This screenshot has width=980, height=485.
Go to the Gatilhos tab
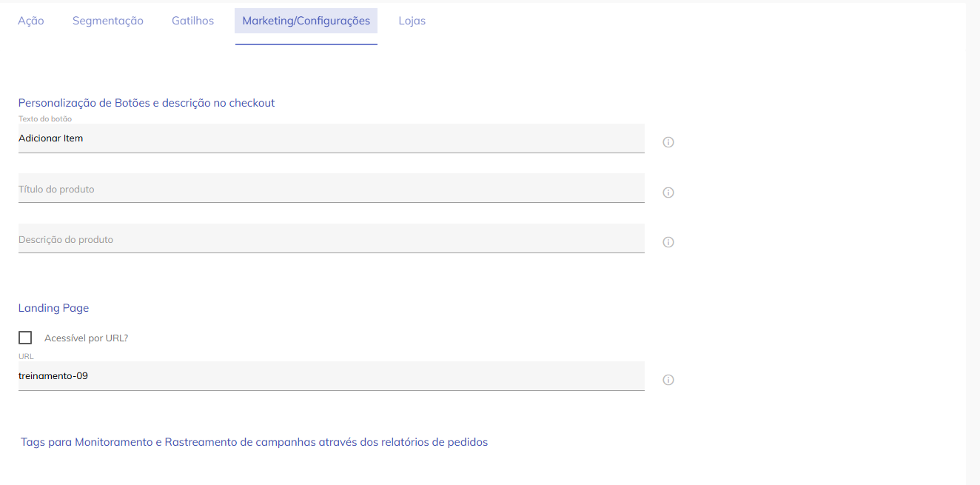(192, 21)
